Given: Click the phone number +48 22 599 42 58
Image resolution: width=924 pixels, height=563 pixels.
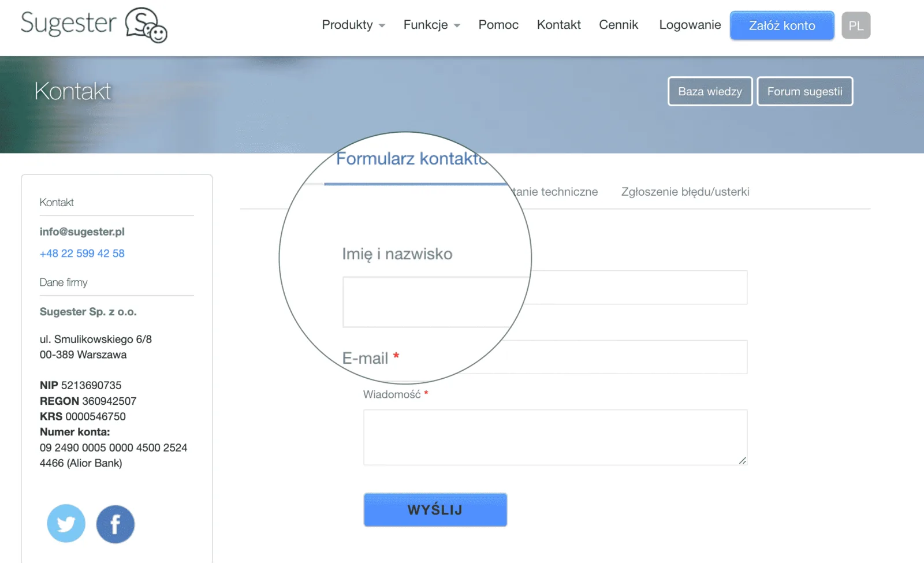Looking at the screenshot, I should click(82, 253).
